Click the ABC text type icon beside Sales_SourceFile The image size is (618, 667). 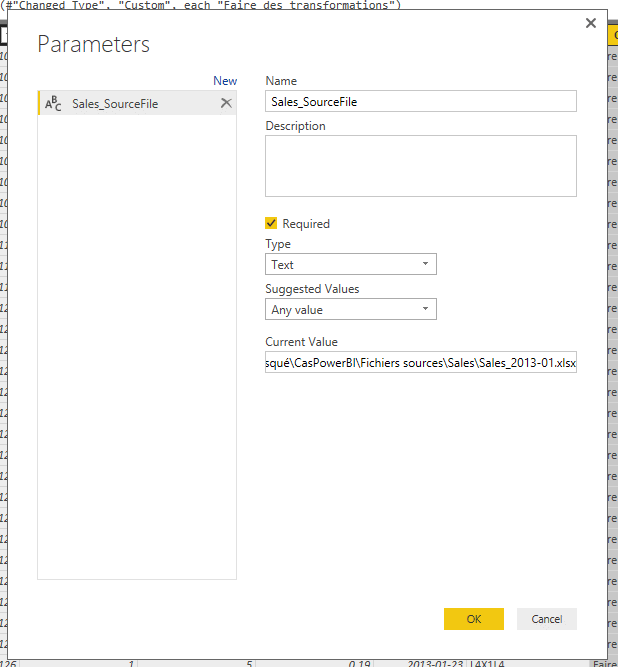(x=53, y=103)
